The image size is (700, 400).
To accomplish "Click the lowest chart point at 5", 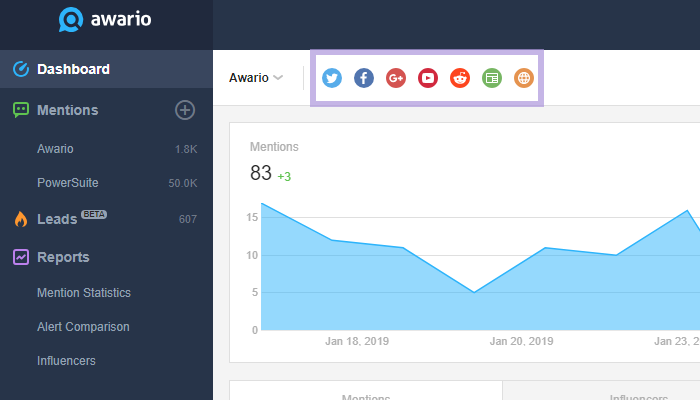I will tap(474, 292).
